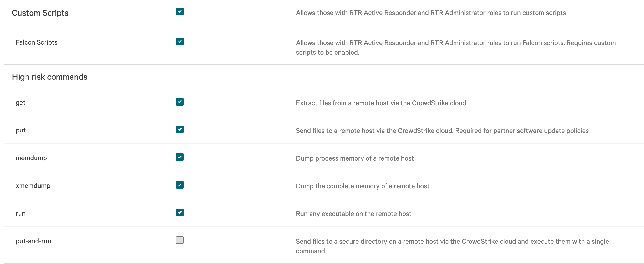Enable the put-and-run command
Image resolution: width=644 pixels, height=264 pixels.
(x=179, y=240)
